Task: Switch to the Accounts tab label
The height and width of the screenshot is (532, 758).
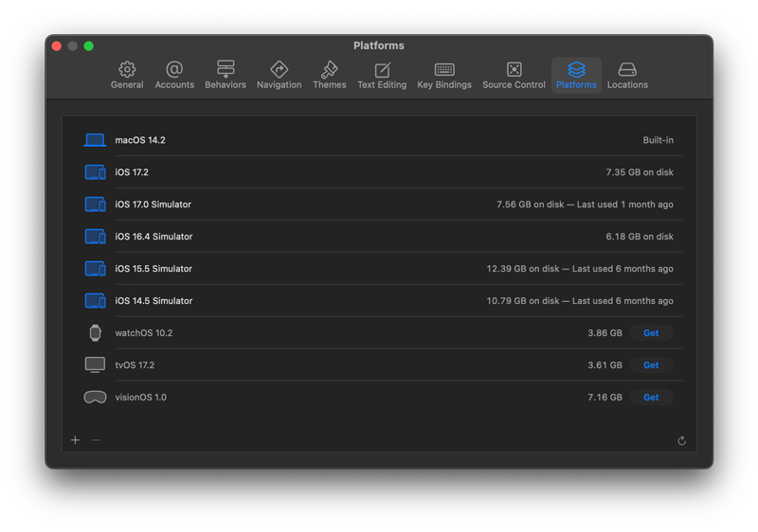Action: coord(174,84)
